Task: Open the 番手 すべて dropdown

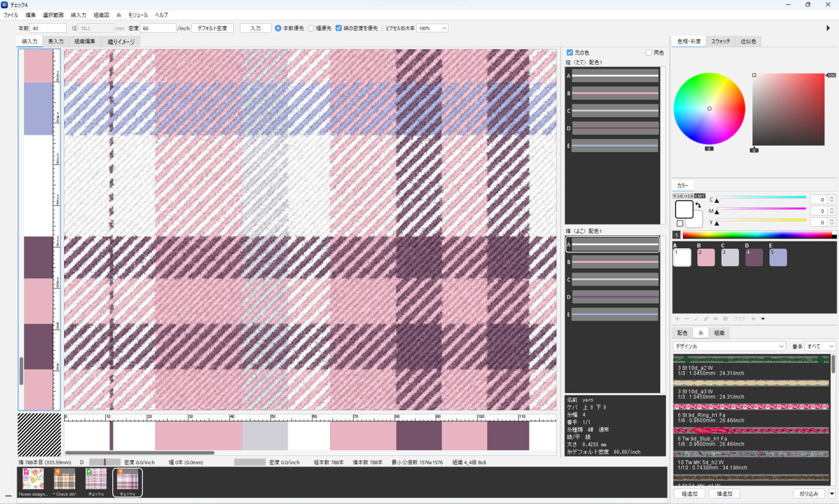Action: (x=820, y=346)
